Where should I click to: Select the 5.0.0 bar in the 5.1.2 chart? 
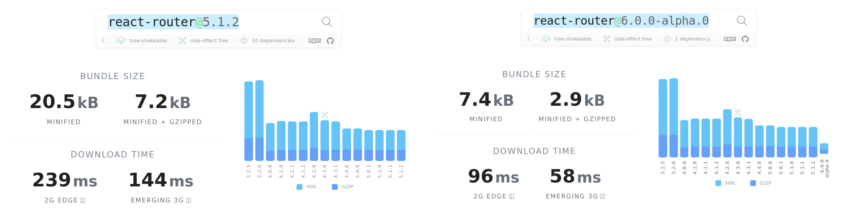click(x=358, y=145)
